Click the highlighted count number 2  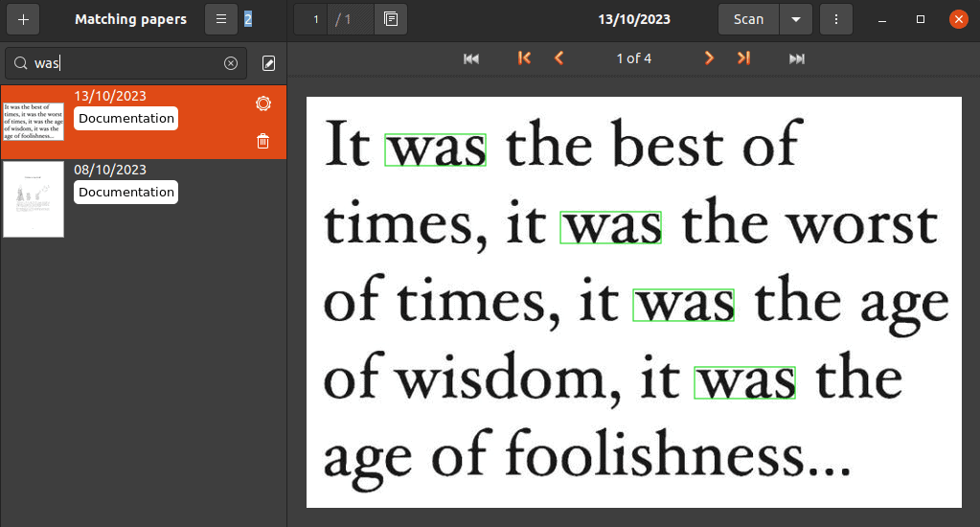click(248, 19)
